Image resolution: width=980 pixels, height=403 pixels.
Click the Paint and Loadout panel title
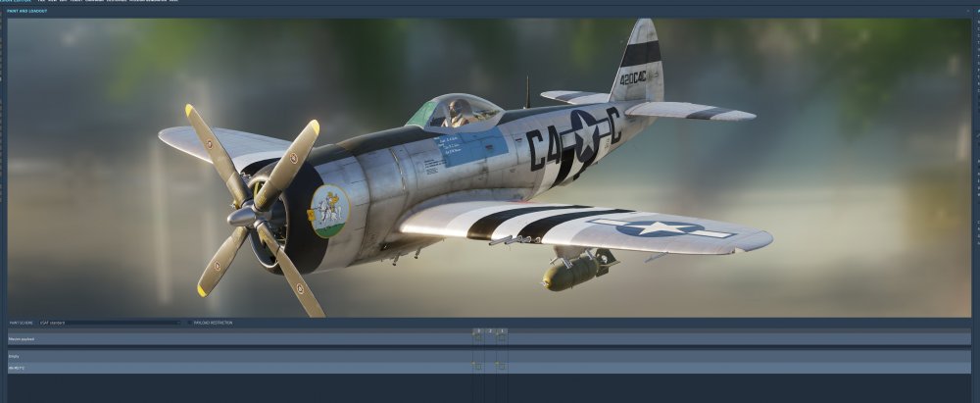pos(26,11)
